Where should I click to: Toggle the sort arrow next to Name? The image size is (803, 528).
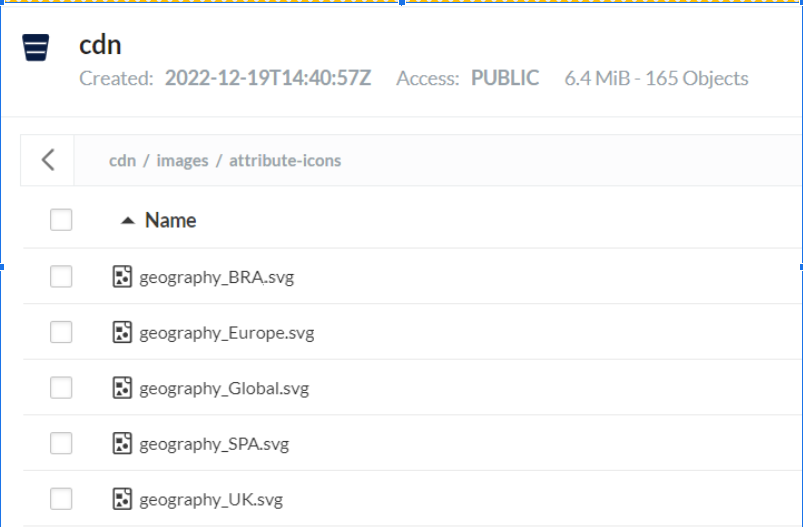(127, 221)
